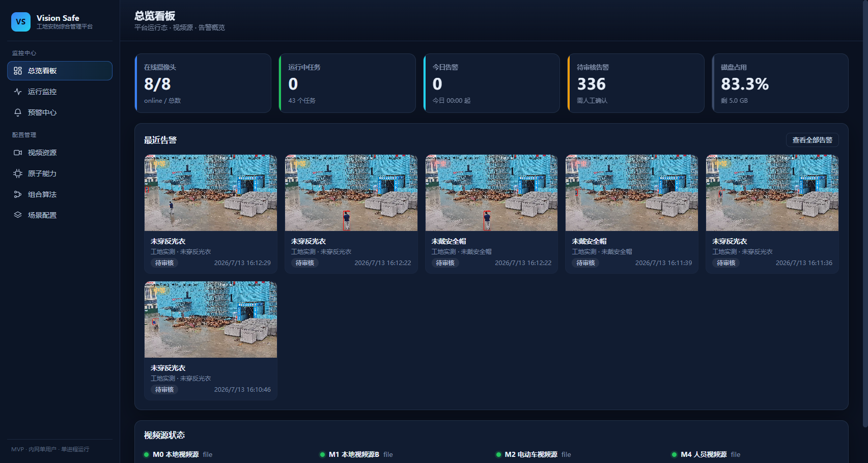Open the 运行中任务 stat card
Image resolution: width=868 pixels, height=463 pixels.
347,83
